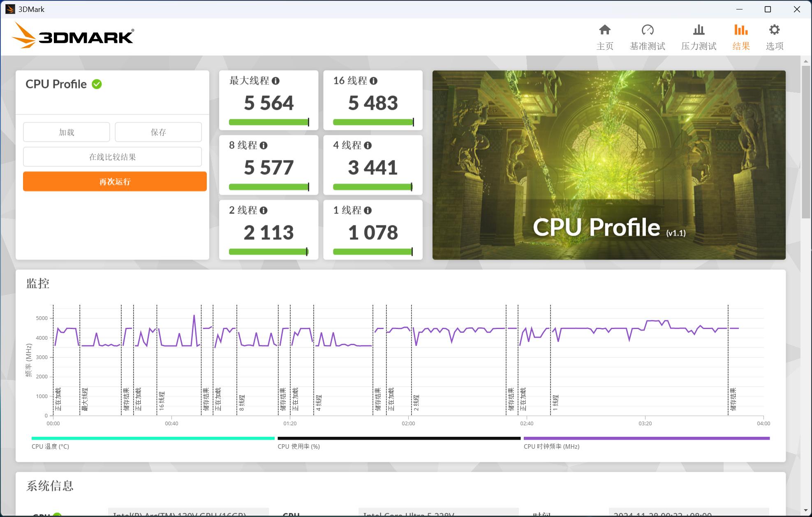Click 在线比较结果 compare online button
The width and height of the screenshot is (812, 517).
(112, 157)
